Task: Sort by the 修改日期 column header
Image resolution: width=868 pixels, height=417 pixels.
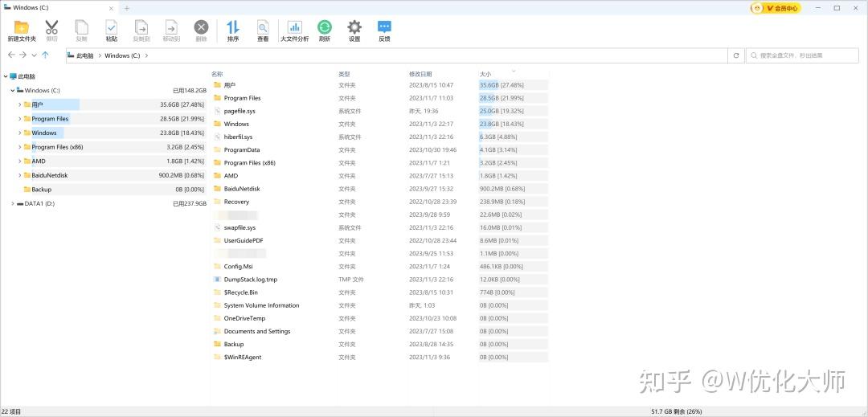Action: [420, 74]
